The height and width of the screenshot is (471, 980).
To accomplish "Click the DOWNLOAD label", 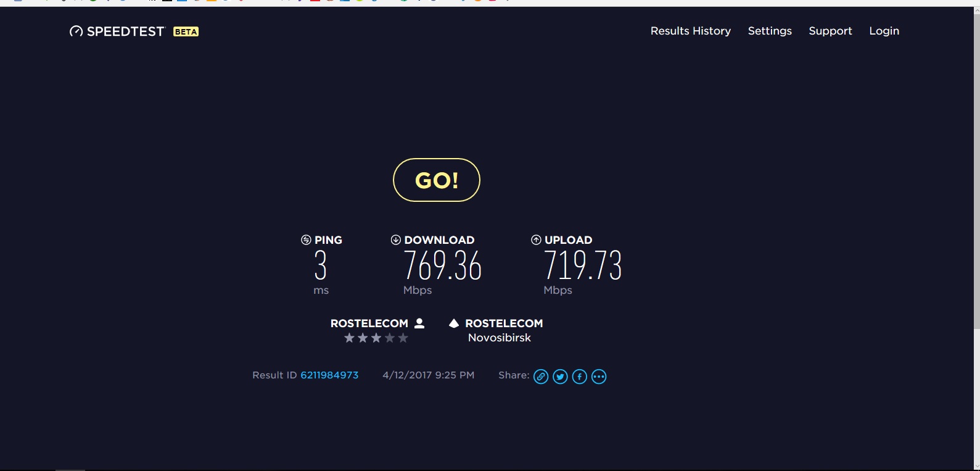I will [x=439, y=240].
